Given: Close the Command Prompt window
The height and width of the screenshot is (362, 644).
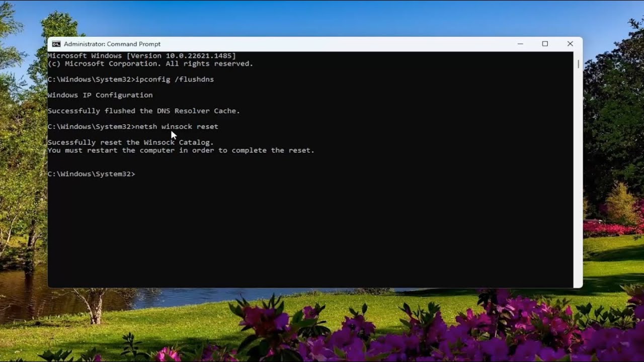Looking at the screenshot, I should [570, 44].
